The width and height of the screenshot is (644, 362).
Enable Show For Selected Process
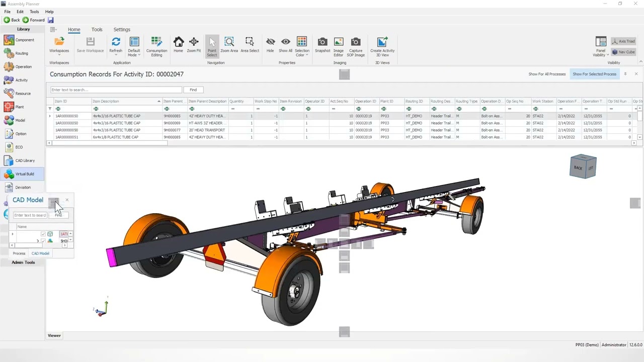(594, 74)
